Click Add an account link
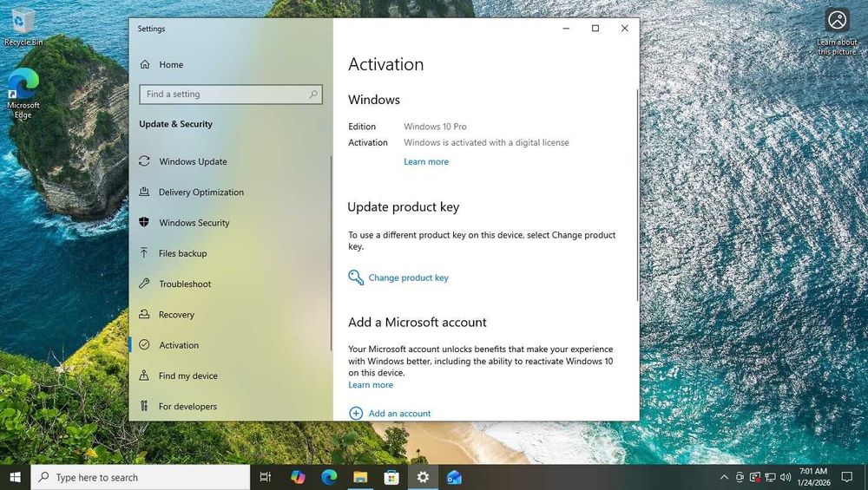This screenshot has height=490, width=868. (399, 414)
